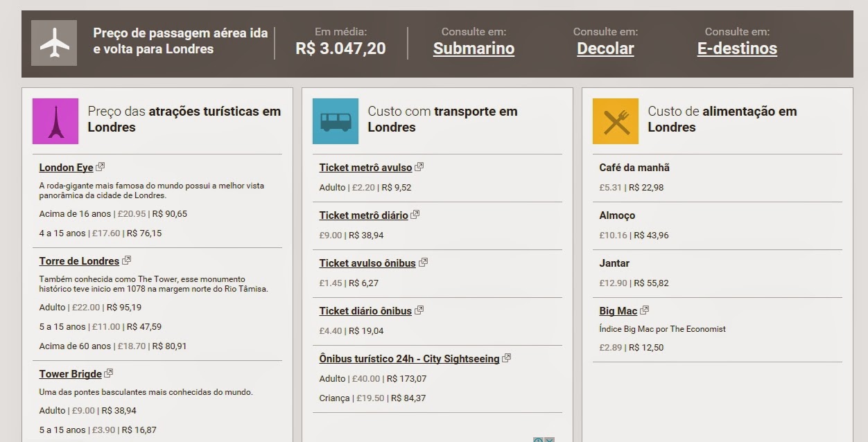
Task: Click external link icon beside London Eye
Action: (101, 167)
